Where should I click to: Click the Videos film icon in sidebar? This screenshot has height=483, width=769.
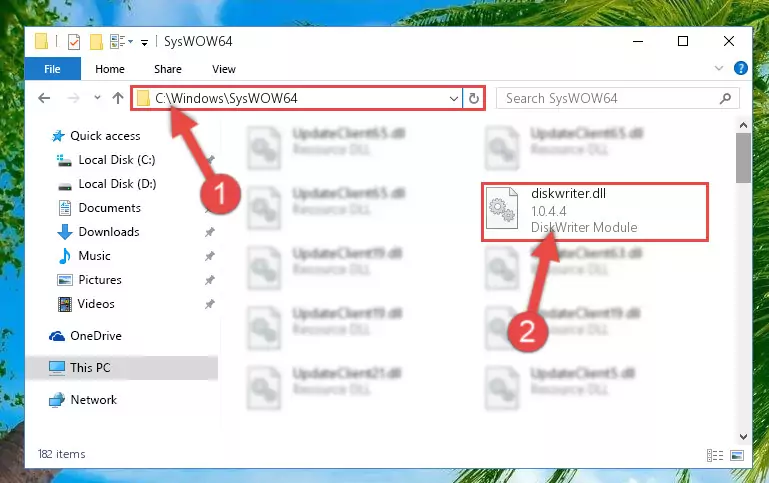tap(64, 304)
